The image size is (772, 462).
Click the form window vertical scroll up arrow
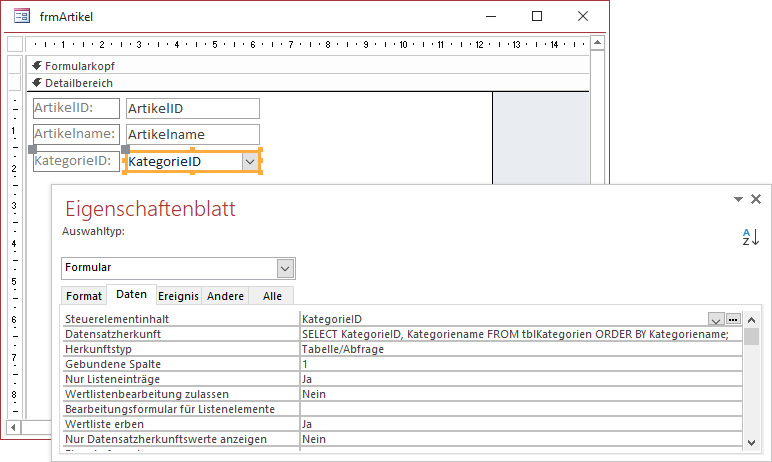[x=597, y=43]
